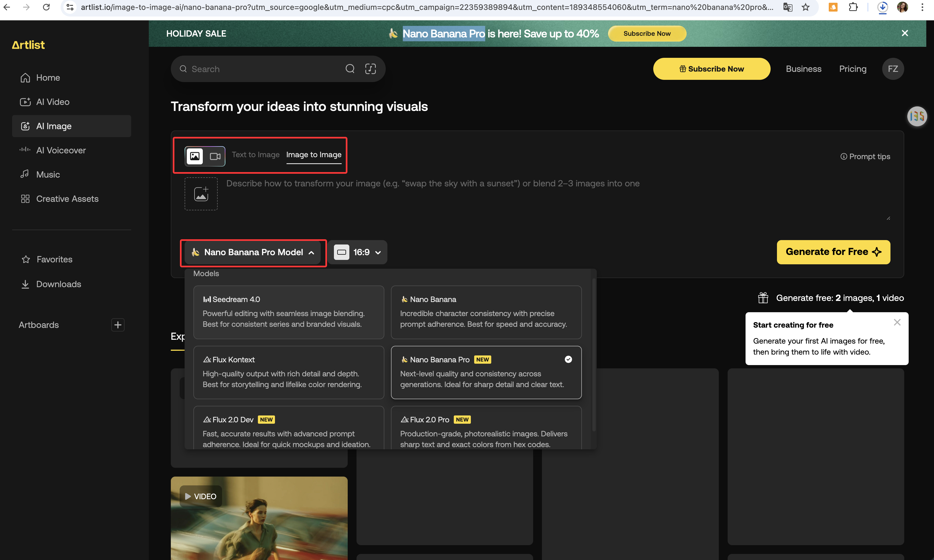Click the image upload placeholder icon
934x560 pixels.
pos(201,194)
